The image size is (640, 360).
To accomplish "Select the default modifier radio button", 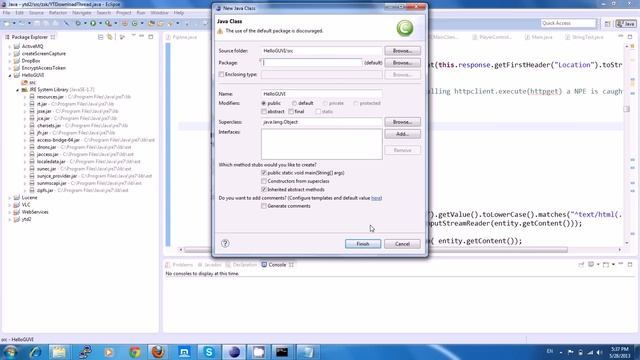I will pos(294,103).
